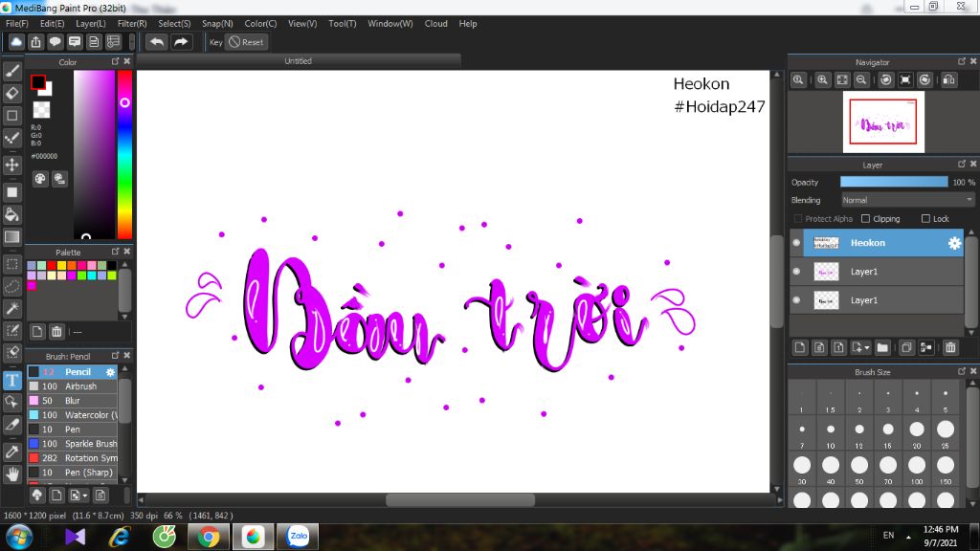
Task: Select the Brush tool in left toolbar
Action: pyautogui.click(x=11, y=71)
